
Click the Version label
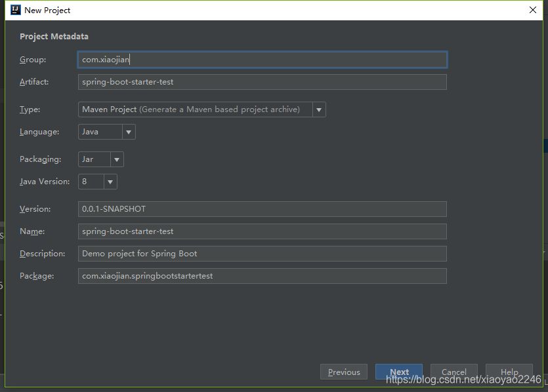[x=35, y=209]
